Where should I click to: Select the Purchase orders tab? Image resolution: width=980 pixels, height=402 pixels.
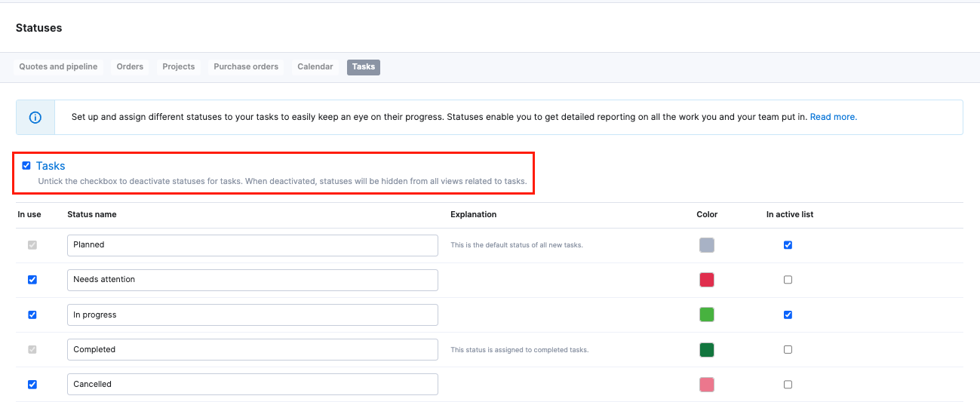click(x=246, y=67)
